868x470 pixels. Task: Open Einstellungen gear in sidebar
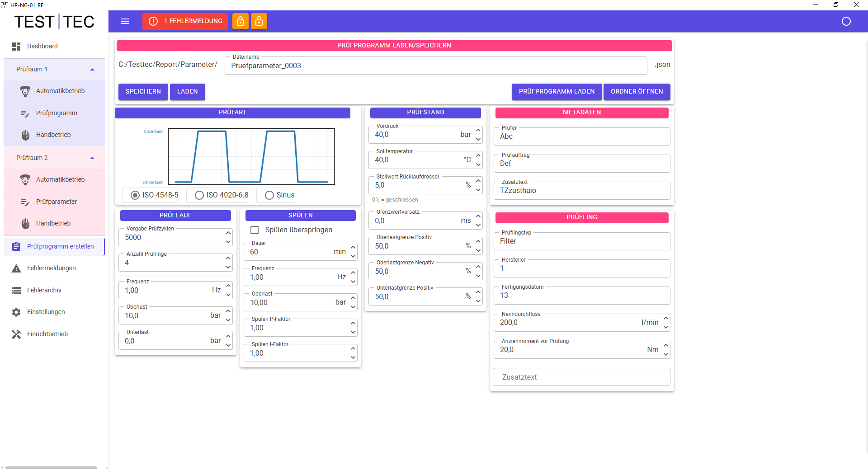(x=16, y=312)
